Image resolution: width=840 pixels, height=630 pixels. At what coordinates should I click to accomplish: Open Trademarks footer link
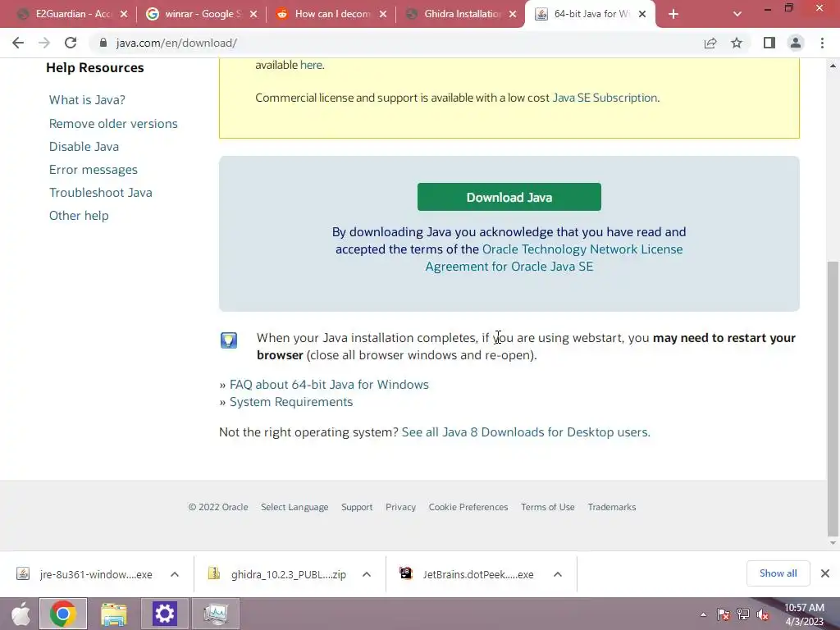click(x=612, y=507)
